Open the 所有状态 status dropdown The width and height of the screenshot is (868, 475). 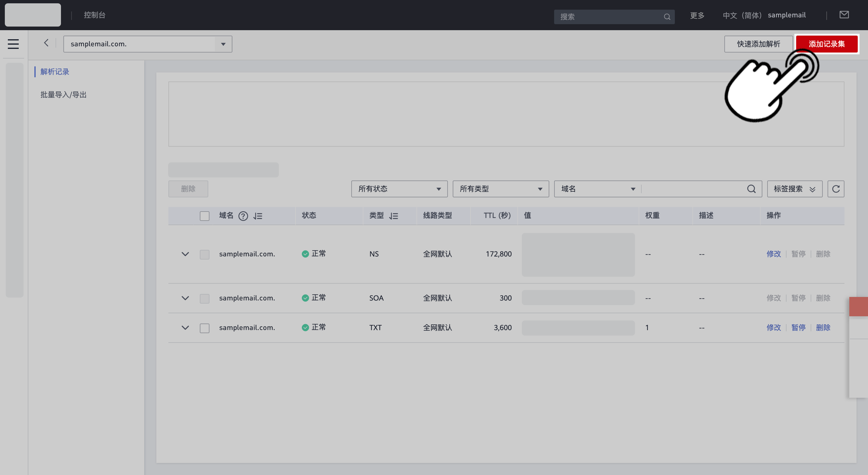pyautogui.click(x=399, y=189)
